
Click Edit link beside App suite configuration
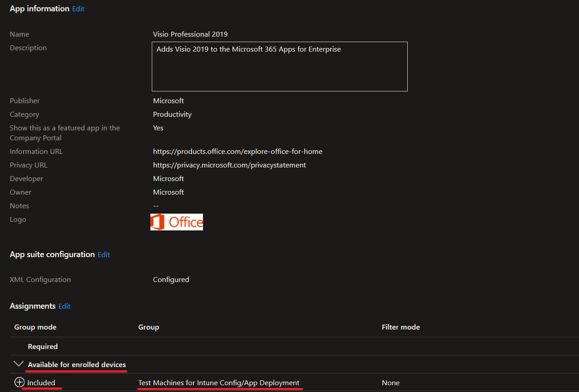pyautogui.click(x=104, y=255)
